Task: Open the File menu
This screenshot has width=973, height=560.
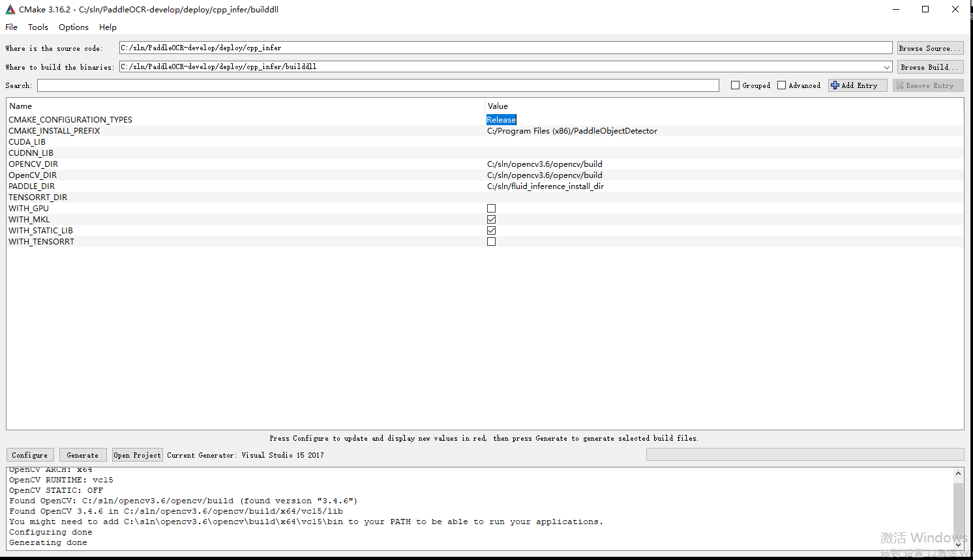Action: pyautogui.click(x=11, y=27)
